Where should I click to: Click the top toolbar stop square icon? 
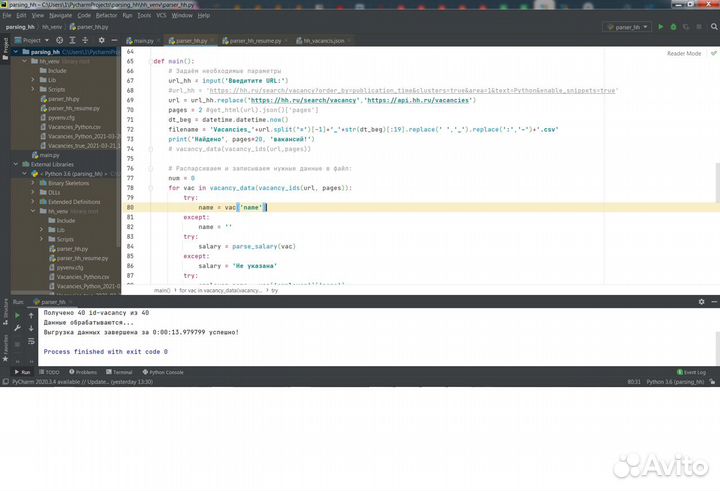[x=699, y=27]
